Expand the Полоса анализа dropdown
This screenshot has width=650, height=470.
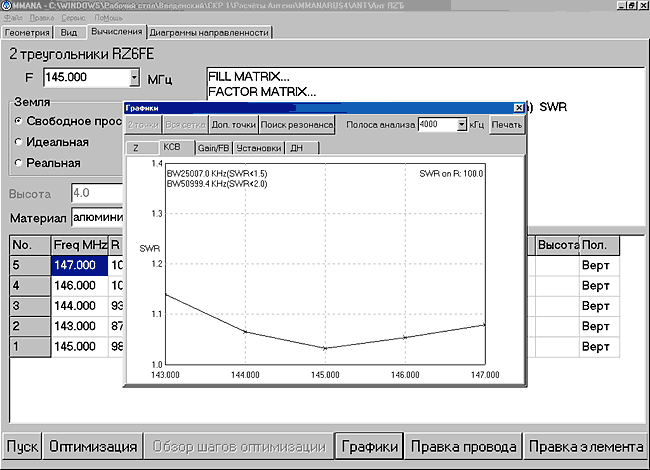pyautogui.click(x=462, y=125)
